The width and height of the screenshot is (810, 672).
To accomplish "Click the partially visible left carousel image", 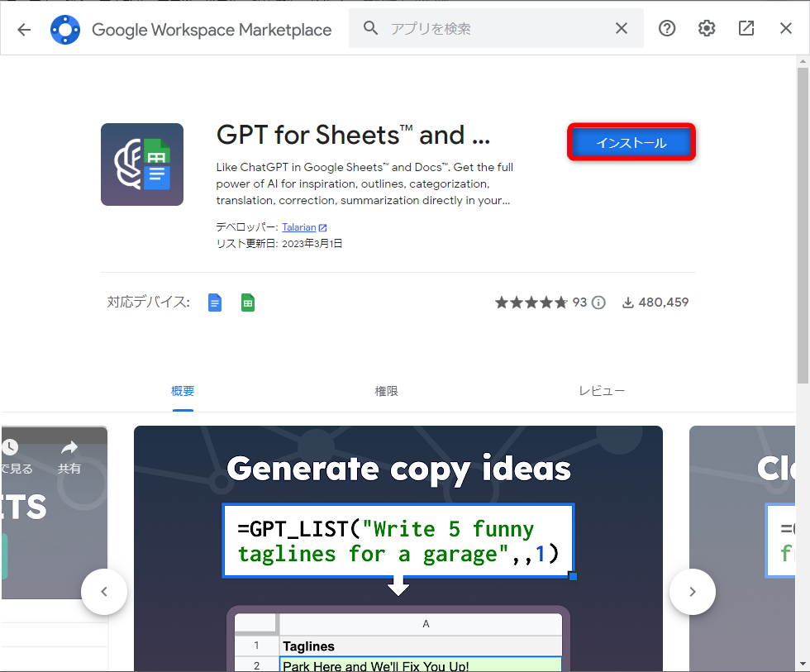I will click(55, 512).
